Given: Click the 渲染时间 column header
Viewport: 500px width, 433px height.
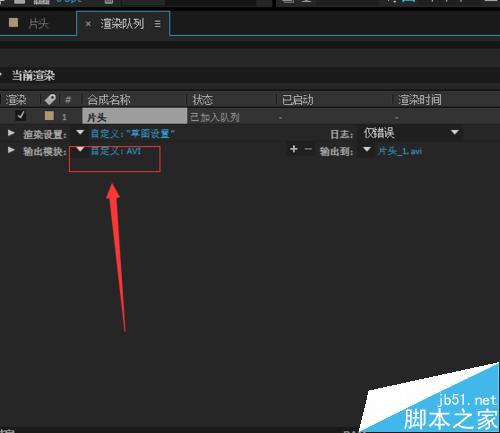Looking at the screenshot, I should 420,100.
